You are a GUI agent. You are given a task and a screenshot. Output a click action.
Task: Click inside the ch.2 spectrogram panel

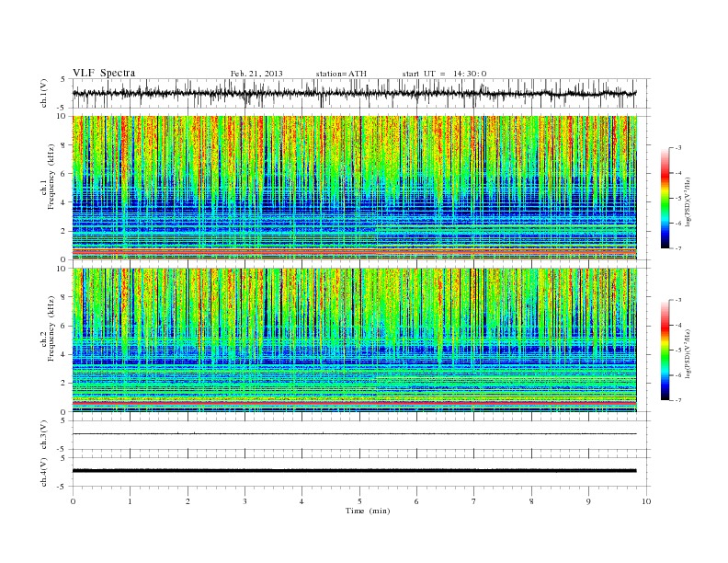click(354, 339)
